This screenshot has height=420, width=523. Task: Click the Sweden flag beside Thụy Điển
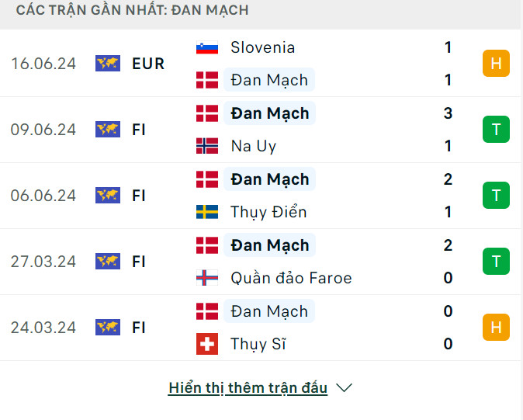tap(207, 212)
